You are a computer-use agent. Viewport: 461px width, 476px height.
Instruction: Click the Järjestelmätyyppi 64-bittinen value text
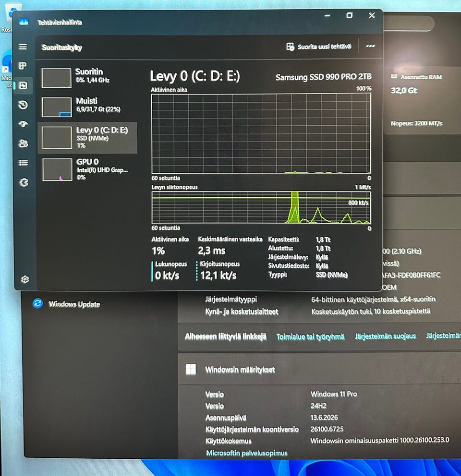[373, 299]
